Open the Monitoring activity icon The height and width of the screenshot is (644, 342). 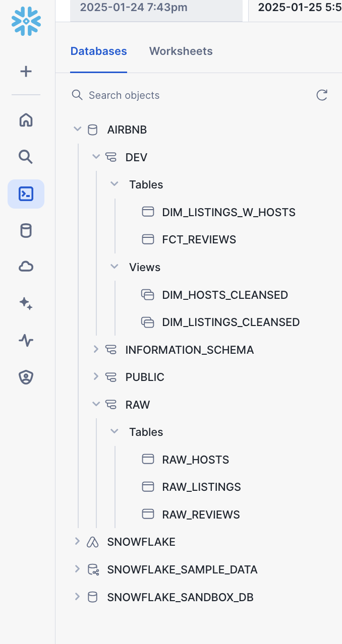point(26,340)
